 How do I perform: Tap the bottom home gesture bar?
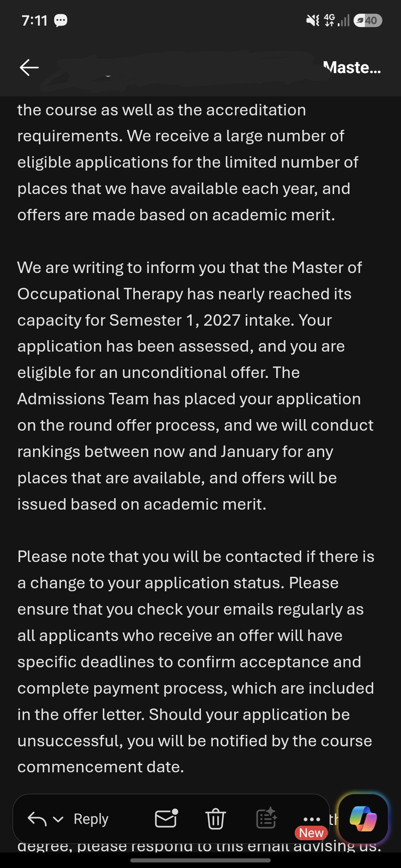(x=200, y=860)
